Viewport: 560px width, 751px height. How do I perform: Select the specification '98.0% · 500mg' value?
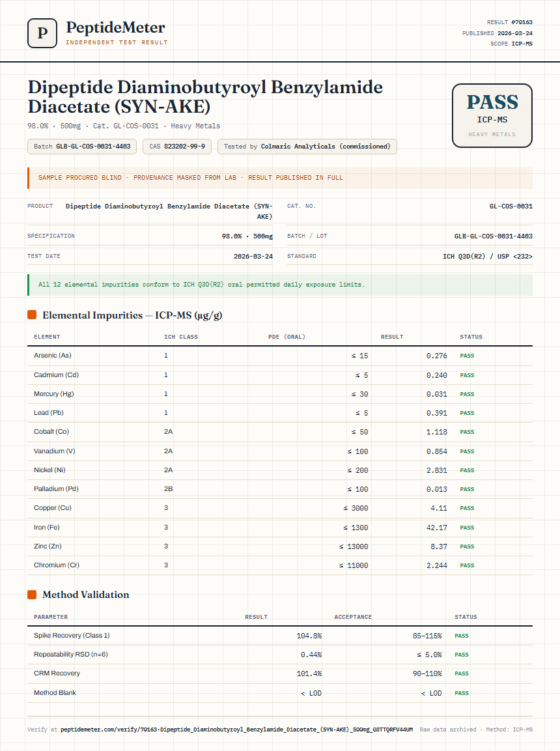247,236
